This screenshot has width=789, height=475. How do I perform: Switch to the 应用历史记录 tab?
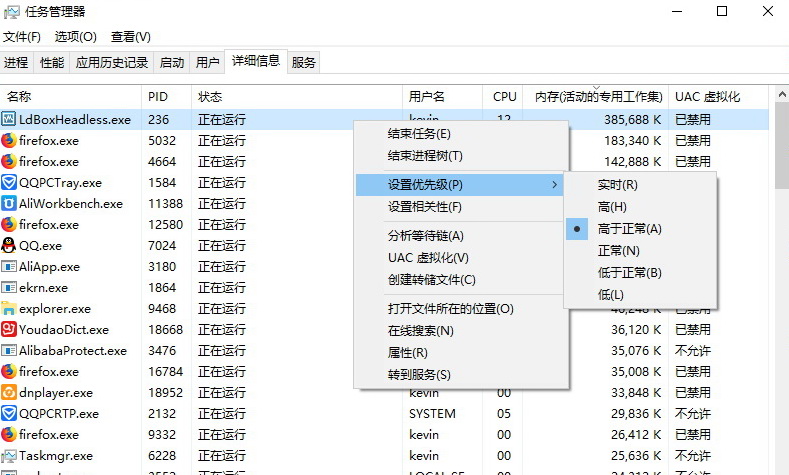click(x=112, y=62)
